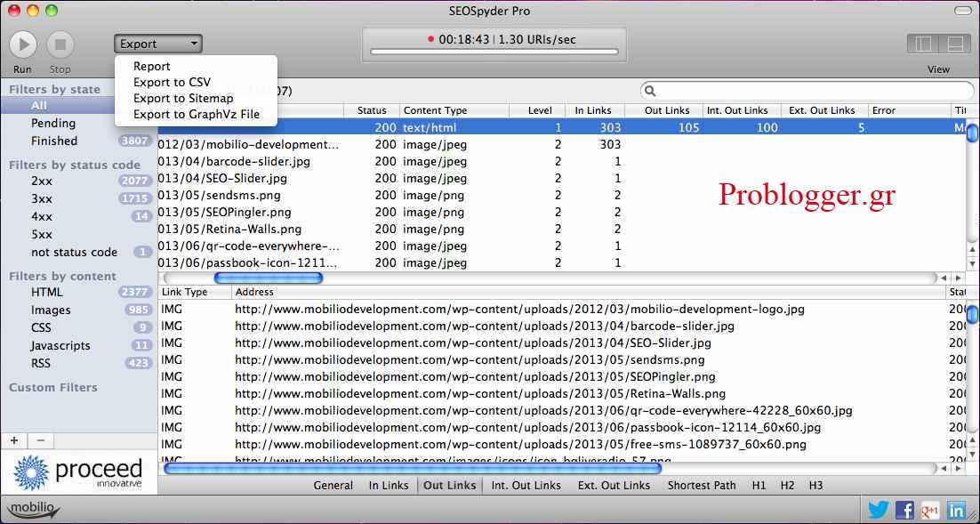Click the search field magnifier icon
The height and width of the screenshot is (524, 980).
click(650, 92)
